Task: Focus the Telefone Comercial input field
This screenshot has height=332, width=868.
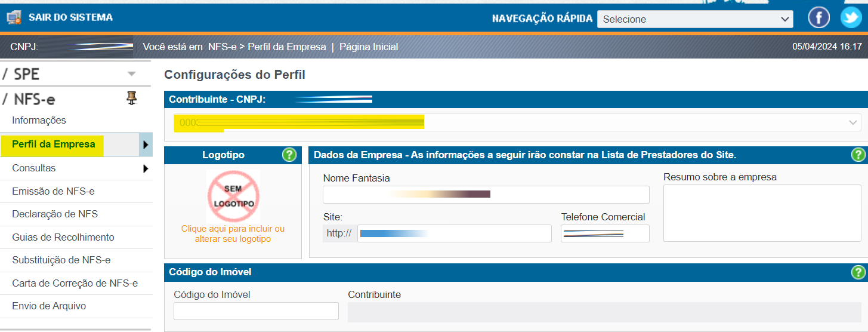Action: pos(605,233)
